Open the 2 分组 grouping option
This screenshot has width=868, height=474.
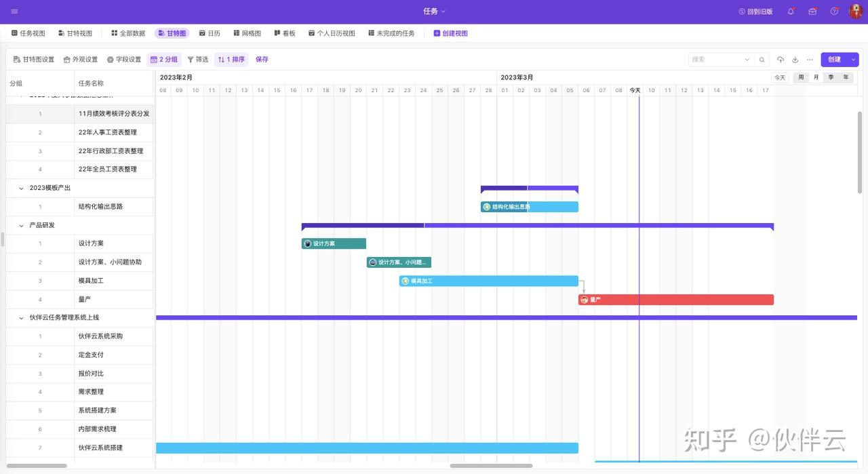164,60
